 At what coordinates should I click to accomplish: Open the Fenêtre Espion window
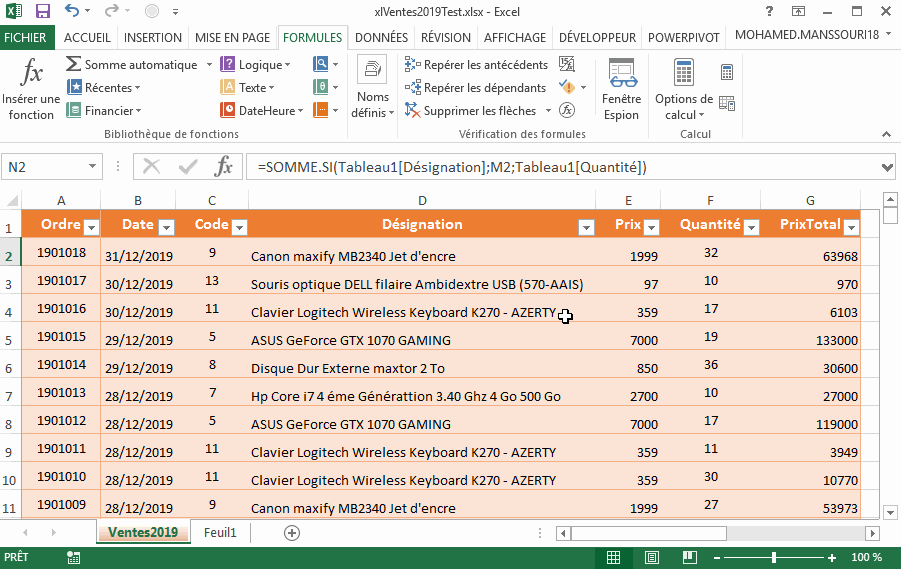click(621, 89)
